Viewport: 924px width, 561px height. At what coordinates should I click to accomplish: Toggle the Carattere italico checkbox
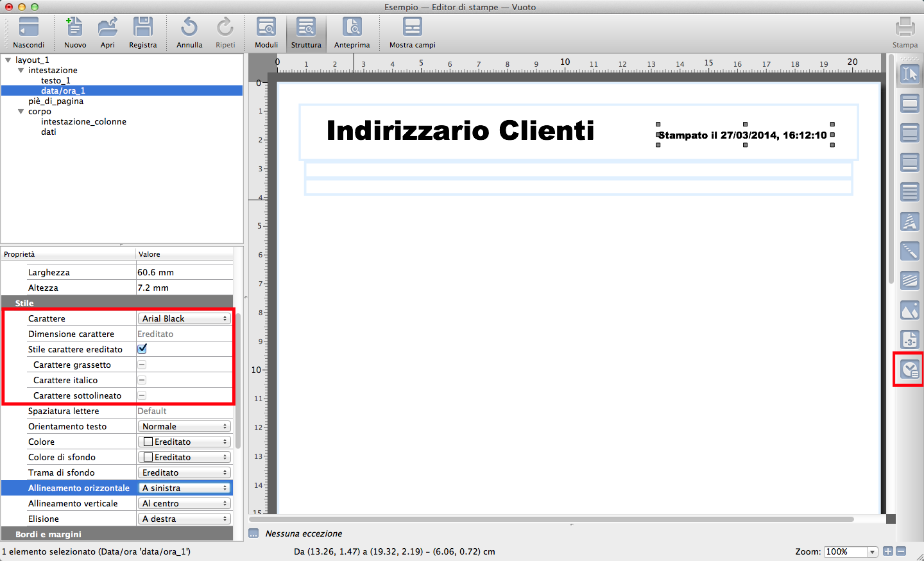point(142,380)
